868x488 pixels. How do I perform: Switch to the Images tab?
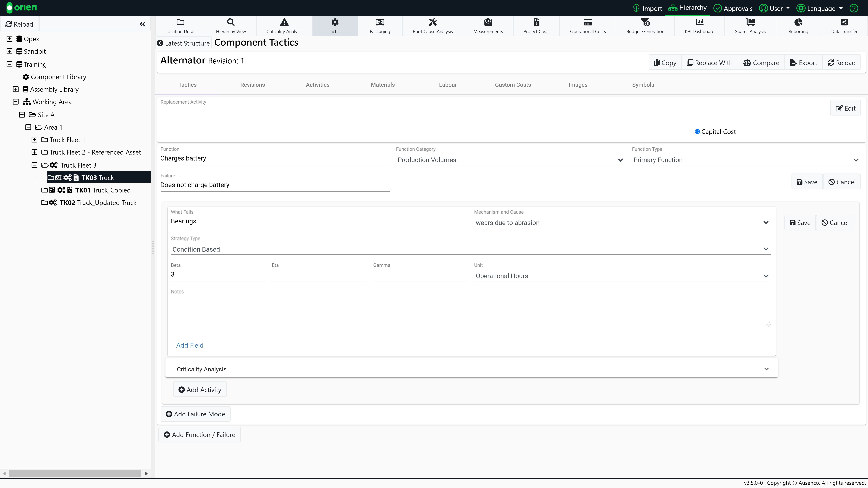click(578, 85)
